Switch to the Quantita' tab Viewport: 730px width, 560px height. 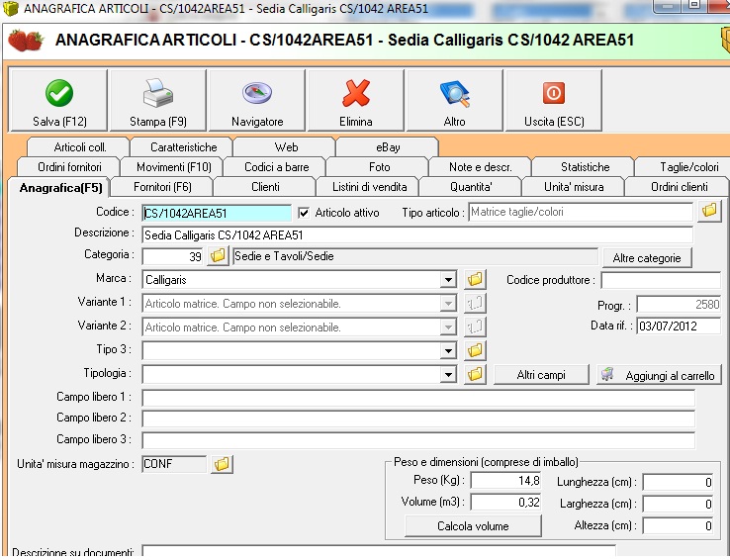click(470, 187)
